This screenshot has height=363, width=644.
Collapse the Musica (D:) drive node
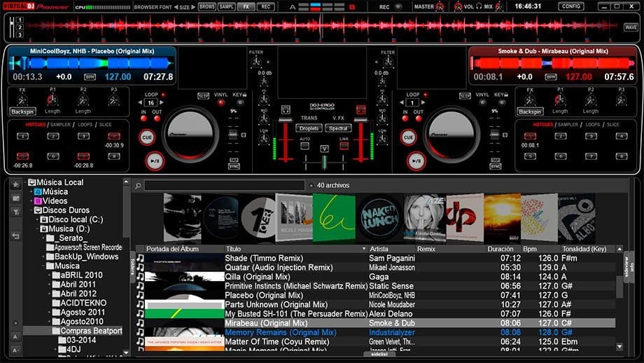[37, 229]
